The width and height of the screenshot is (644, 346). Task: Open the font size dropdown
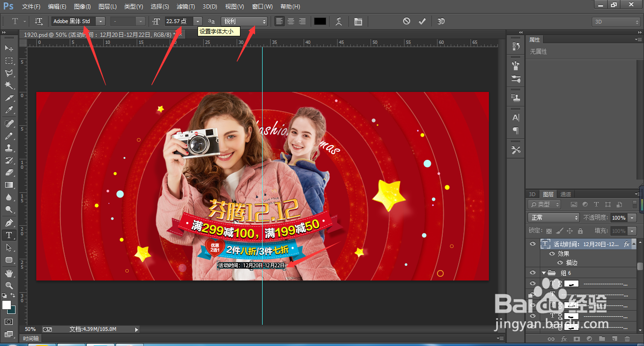198,21
